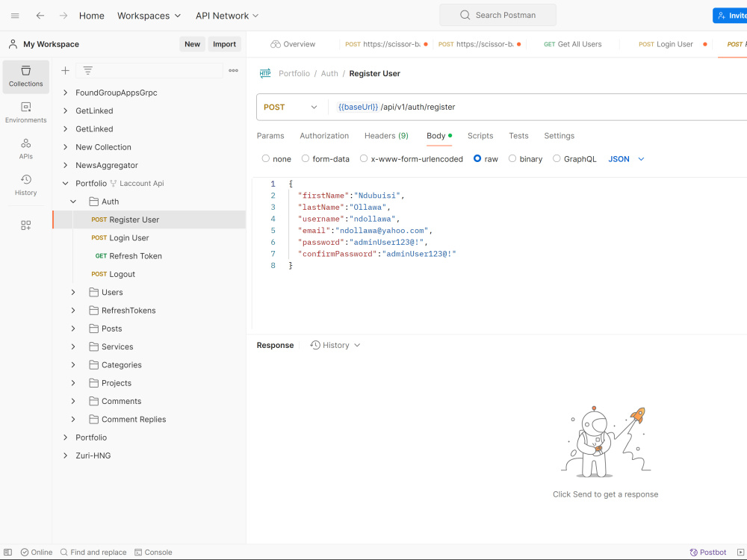This screenshot has height=560, width=747.
Task: Click the HTTP request type icon
Action: click(x=265, y=73)
